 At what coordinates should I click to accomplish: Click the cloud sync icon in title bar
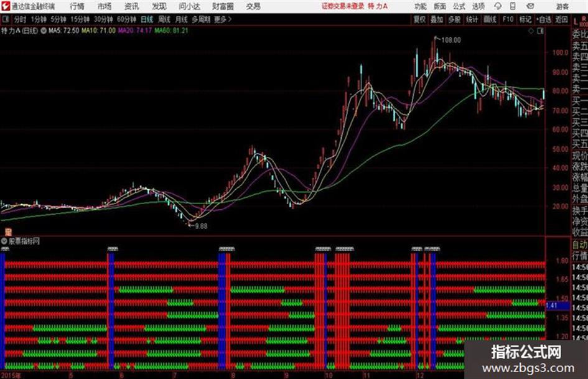pyautogui.click(x=498, y=6)
